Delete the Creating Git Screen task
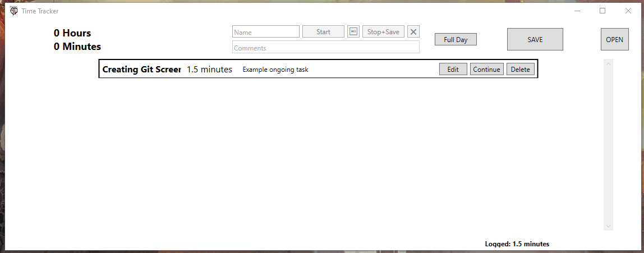The height and width of the screenshot is (253, 644). [521, 69]
